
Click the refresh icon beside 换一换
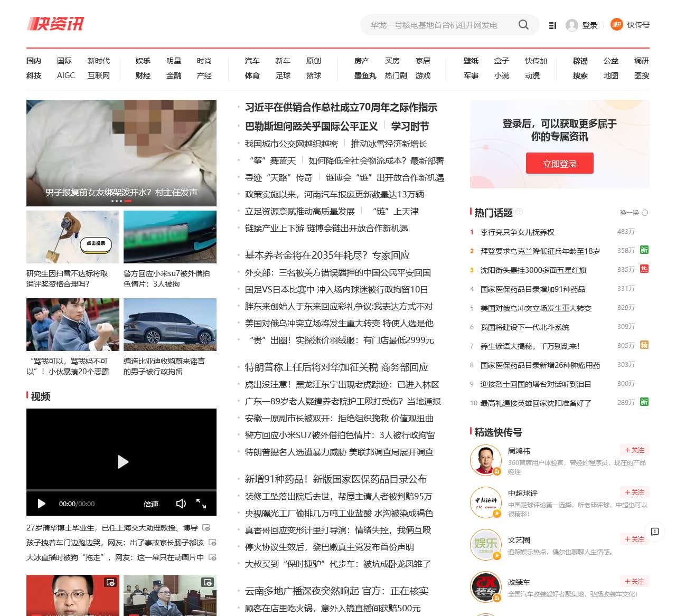tap(644, 212)
